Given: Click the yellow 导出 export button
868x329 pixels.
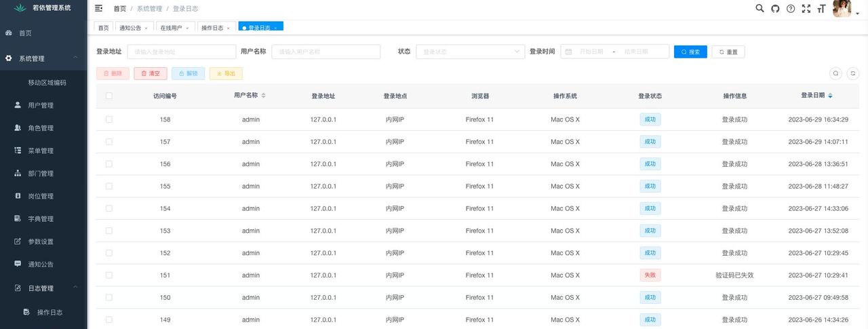Looking at the screenshot, I should point(226,73).
